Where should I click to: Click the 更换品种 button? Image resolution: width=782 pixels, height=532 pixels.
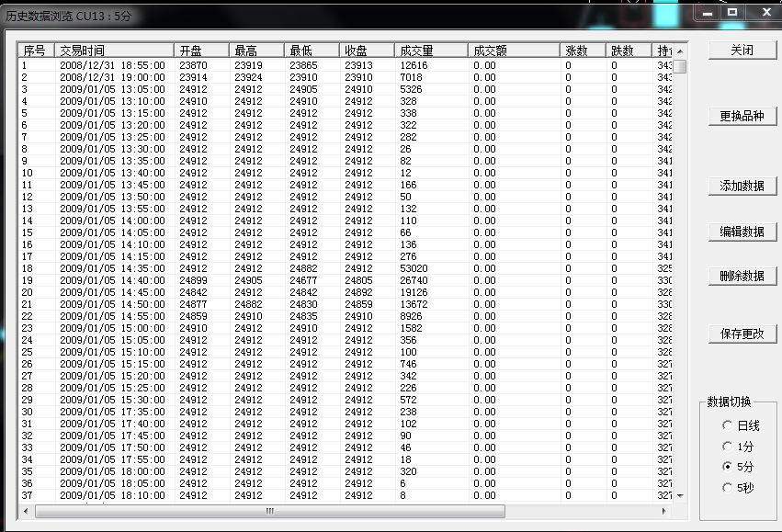[742, 117]
